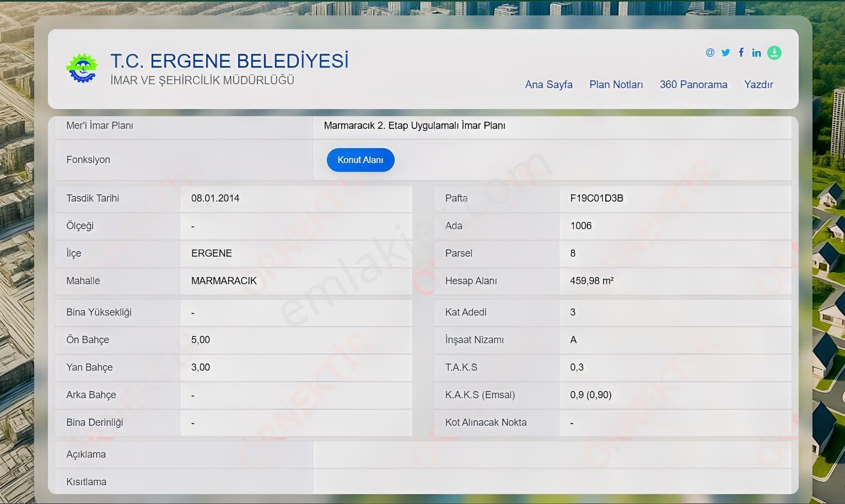Click the green download icon
The image size is (845, 504).
pyautogui.click(x=774, y=53)
